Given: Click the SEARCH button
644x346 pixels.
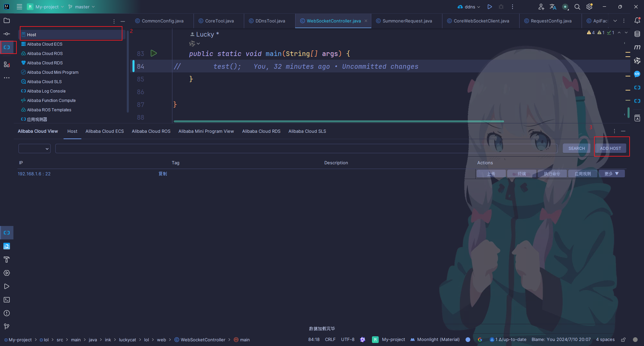Looking at the screenshot, I should pos(577,148).
